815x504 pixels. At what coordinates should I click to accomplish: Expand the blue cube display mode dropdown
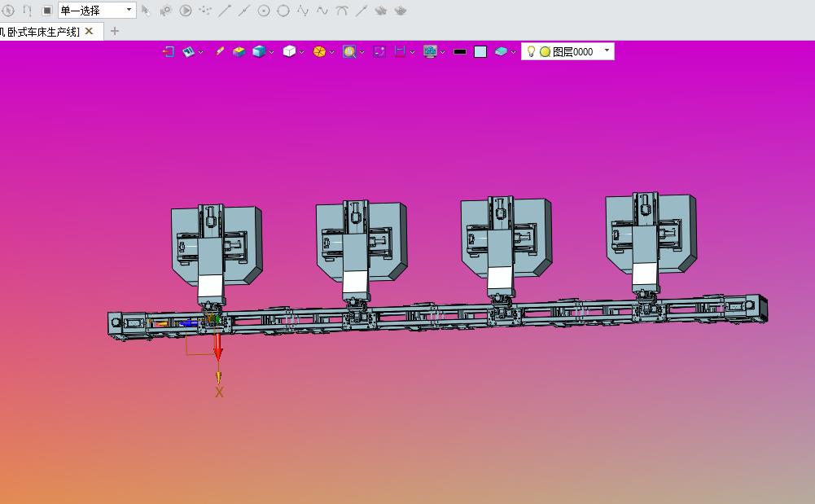pos(271,52)
